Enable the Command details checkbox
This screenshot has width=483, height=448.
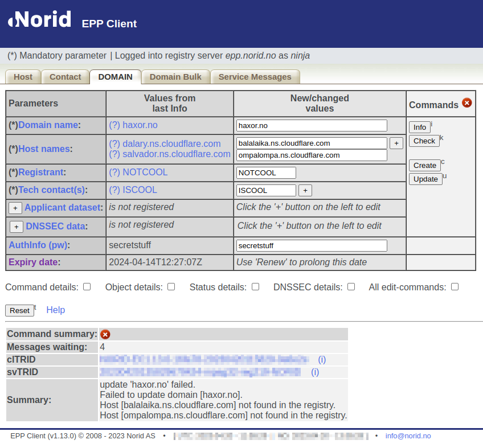click(87, 287)
